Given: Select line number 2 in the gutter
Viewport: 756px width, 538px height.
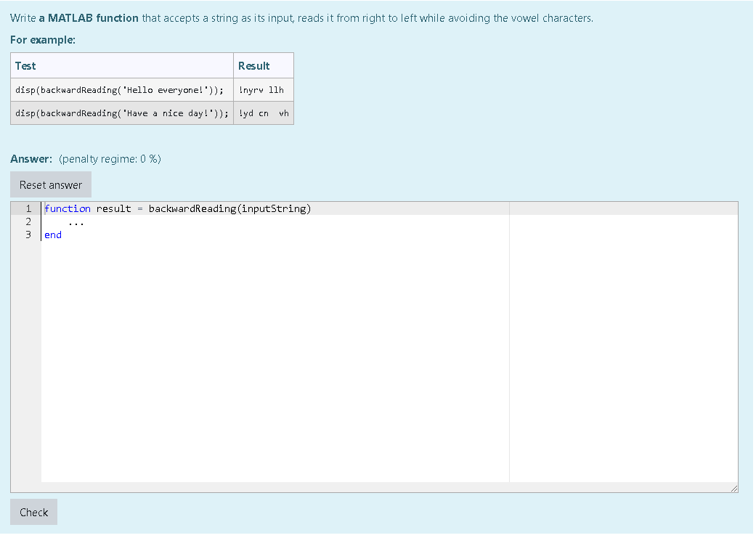Looking at the screenshot, I should [28, 221].
